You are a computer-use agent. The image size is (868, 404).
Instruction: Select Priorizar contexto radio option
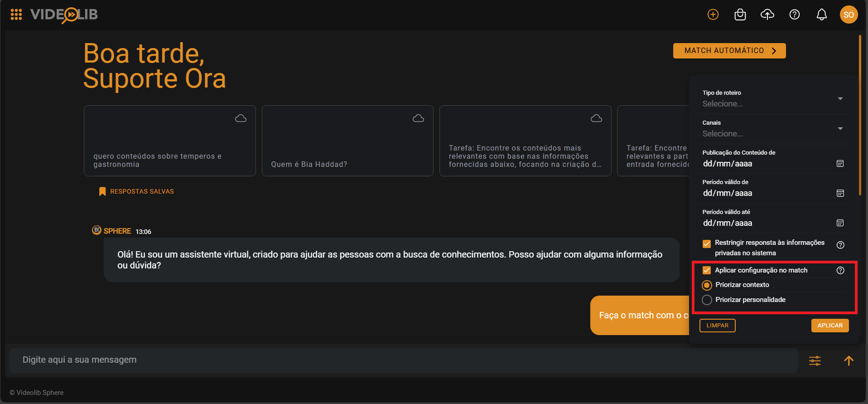[x=707, y=285]
